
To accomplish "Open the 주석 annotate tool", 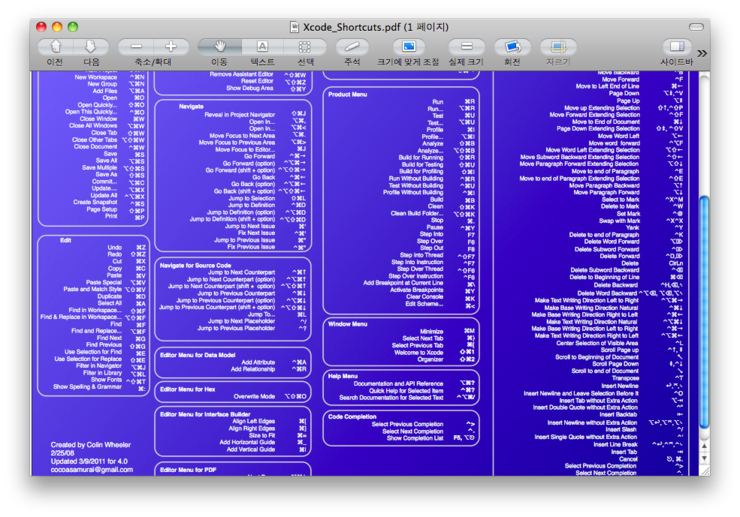I will tap(353, 47).
